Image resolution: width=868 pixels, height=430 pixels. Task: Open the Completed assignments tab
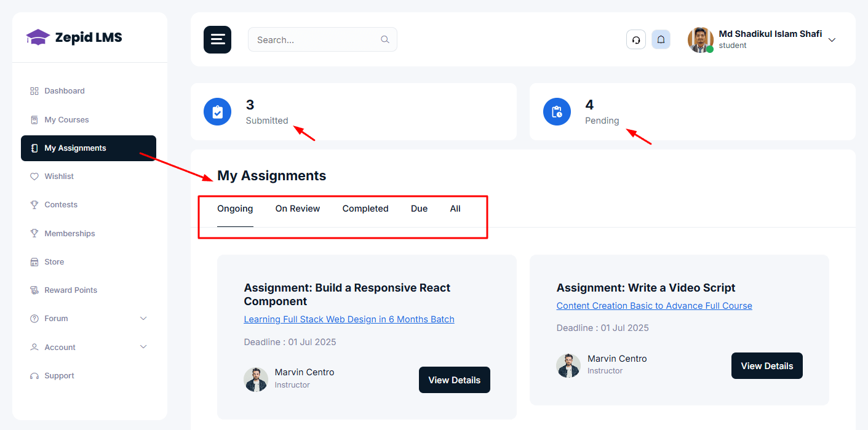365,209
